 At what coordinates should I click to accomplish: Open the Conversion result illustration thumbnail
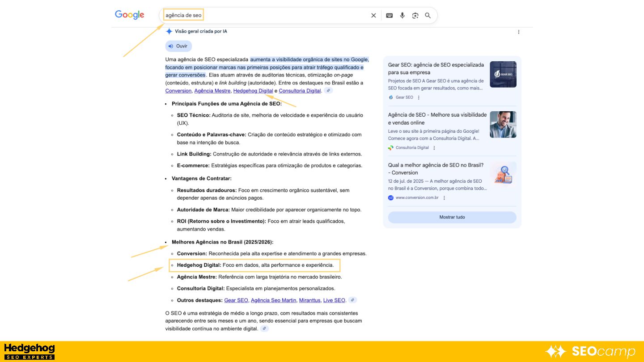[503, 174]
